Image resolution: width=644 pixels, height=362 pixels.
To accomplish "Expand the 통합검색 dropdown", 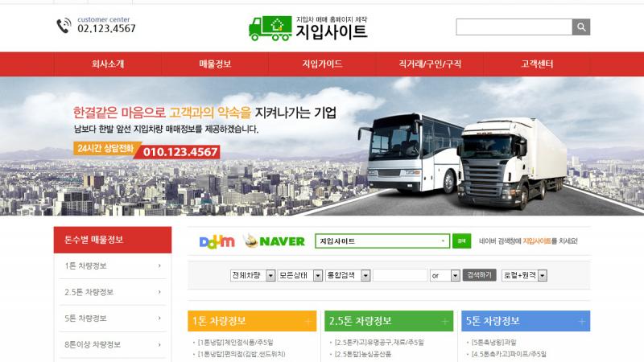I will point(348,275).
